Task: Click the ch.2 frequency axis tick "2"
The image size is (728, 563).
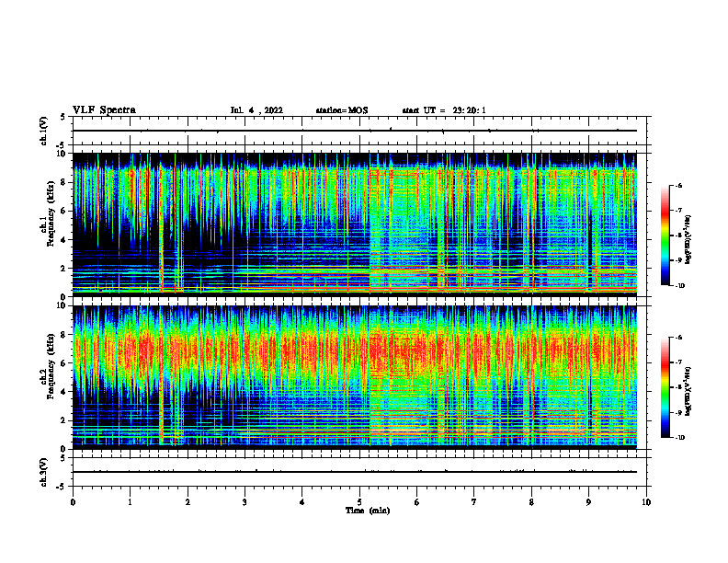Action: [64, 420]
